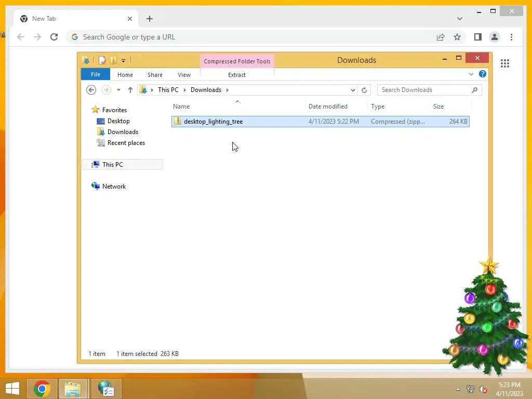
Task: Open the Extract ribbon tab
Action: pyautogui.click(x=237, y=75)
